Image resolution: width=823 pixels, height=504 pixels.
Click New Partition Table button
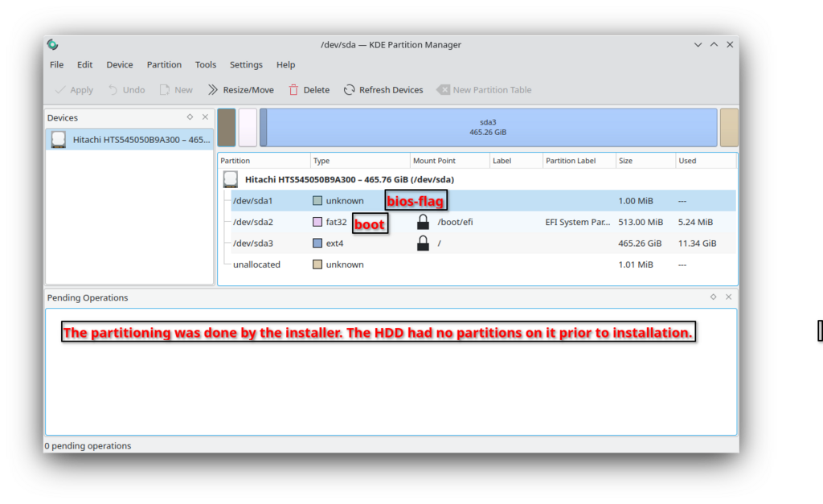pyautogui.click(x=484, y=90)
